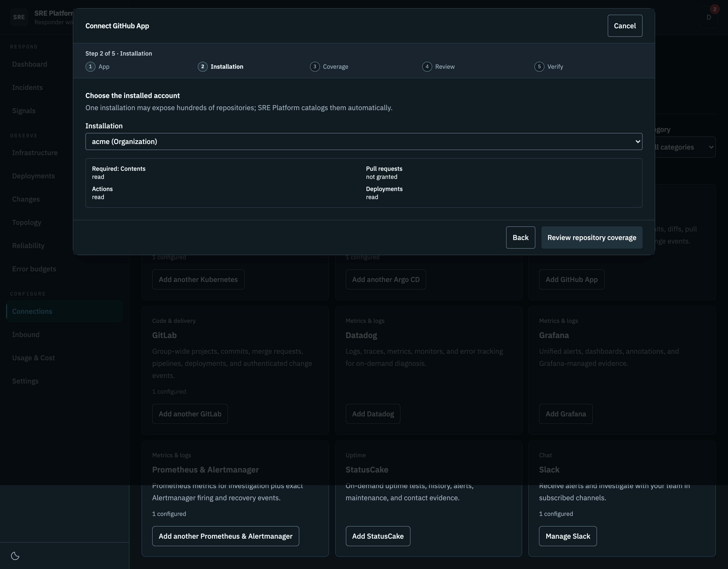
Task: Click the 'not granted' status text
Action: coord(382,177)
